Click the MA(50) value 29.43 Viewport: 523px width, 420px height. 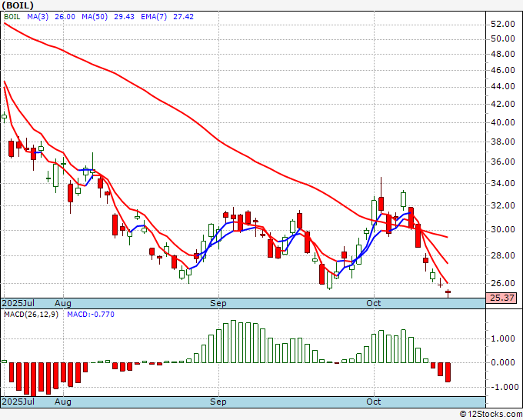[124, 17]
